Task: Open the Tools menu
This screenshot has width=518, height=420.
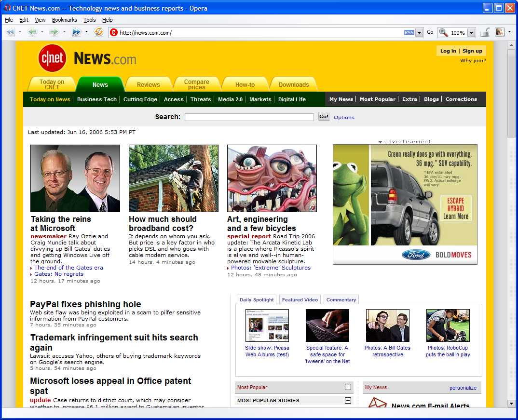Action: tap(89, 20)
